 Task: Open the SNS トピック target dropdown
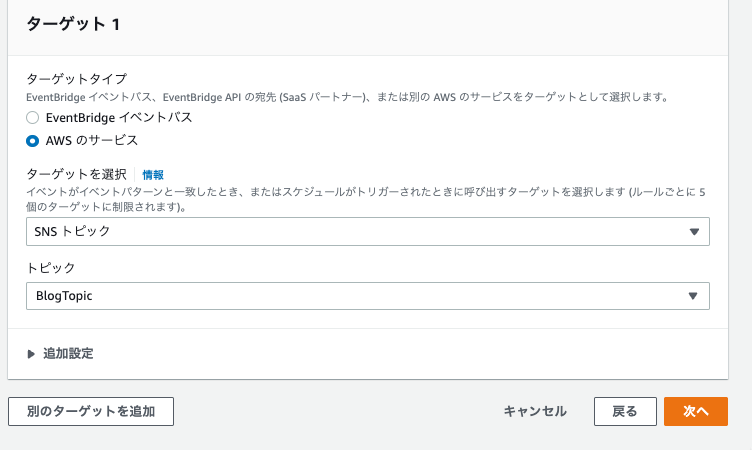[368, 231]
